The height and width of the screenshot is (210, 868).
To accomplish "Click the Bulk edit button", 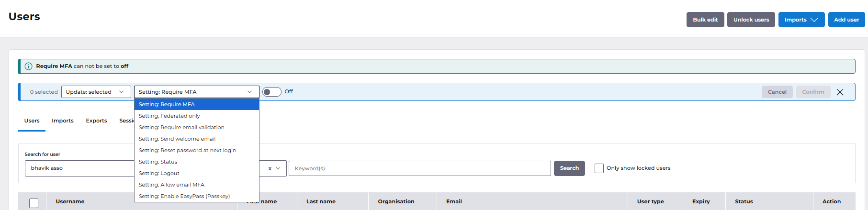I will click(705, 20).
